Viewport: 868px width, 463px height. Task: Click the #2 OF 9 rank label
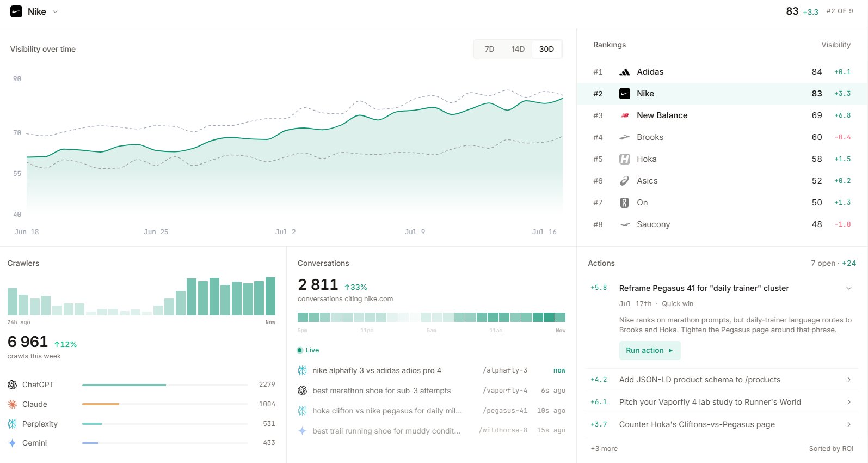pyautogui.click(x=840, y=11)
